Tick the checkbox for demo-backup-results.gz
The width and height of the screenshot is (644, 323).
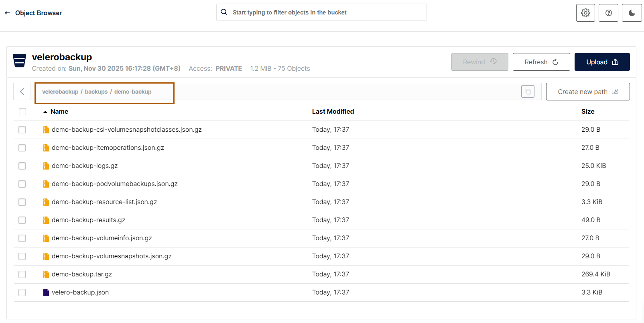coord(22,220)
